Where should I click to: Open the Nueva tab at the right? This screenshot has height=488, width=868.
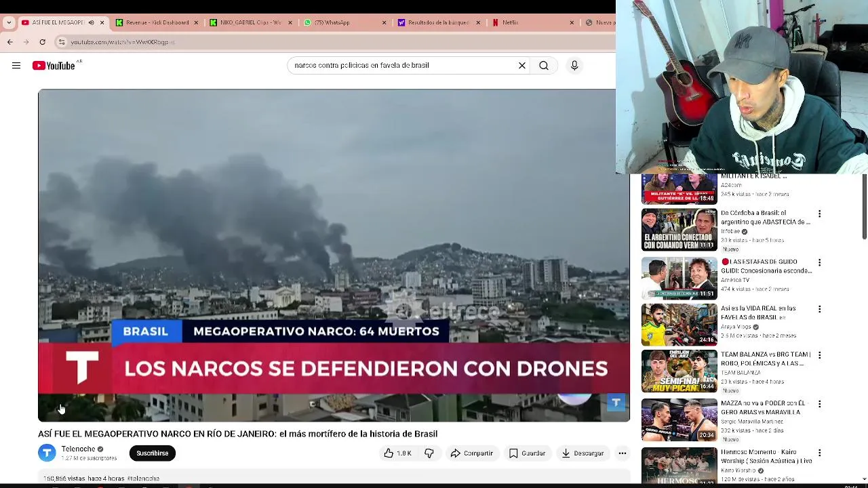[599, 22]
